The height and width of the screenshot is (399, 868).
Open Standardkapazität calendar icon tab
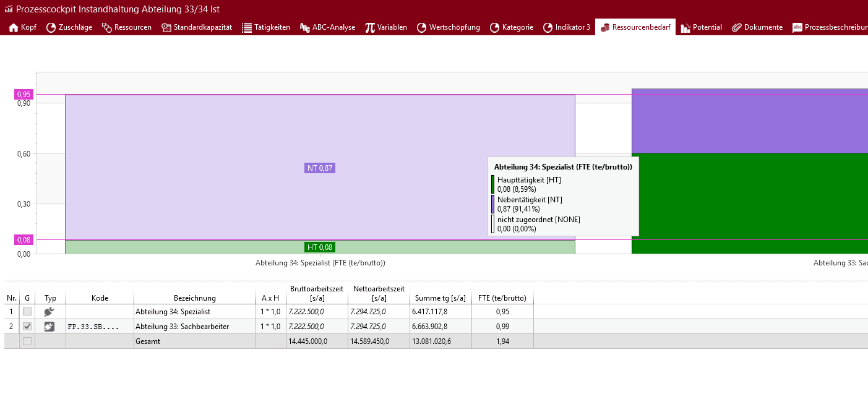point(166,27)
